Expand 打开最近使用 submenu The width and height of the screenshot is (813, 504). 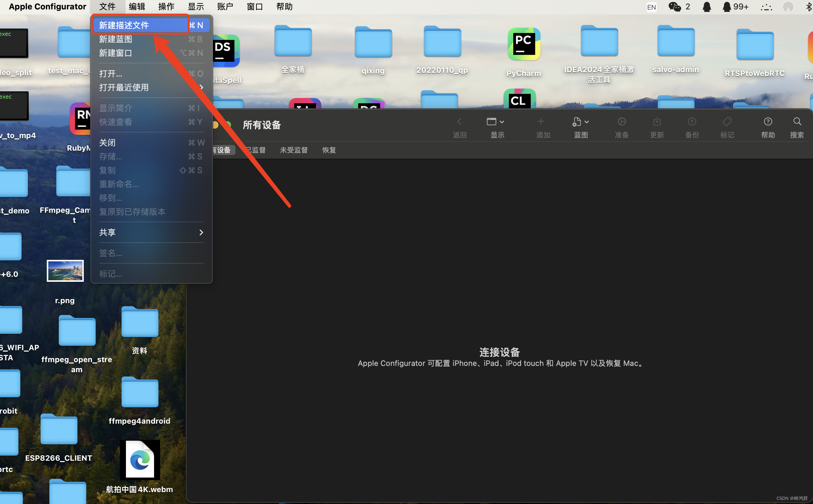click(151, 87)
